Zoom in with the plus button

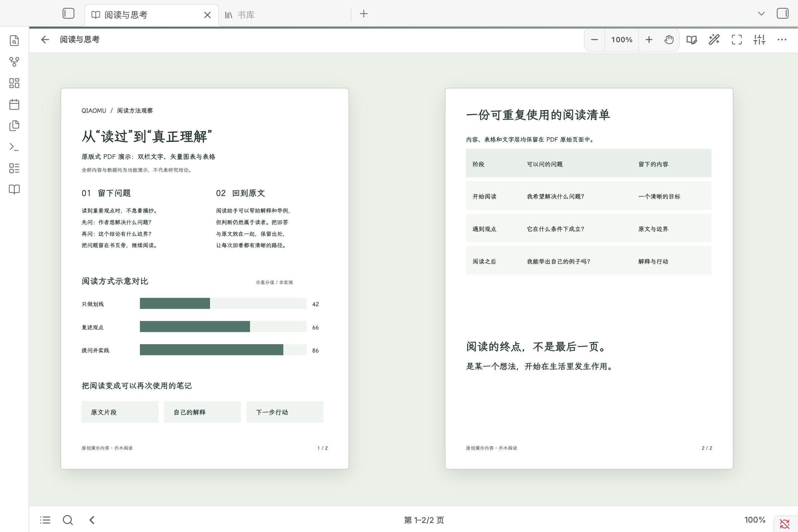[649, 40]
